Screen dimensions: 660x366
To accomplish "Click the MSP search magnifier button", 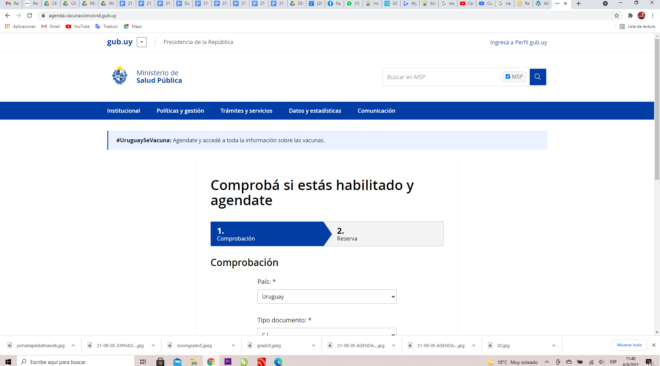I will click(x=538, y=77).
